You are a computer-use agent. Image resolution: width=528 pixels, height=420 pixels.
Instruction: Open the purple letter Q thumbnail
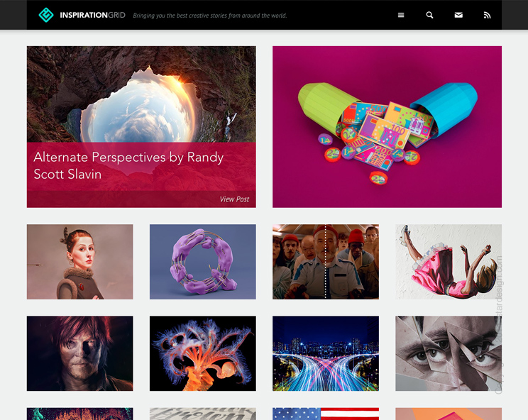point(203,262)
